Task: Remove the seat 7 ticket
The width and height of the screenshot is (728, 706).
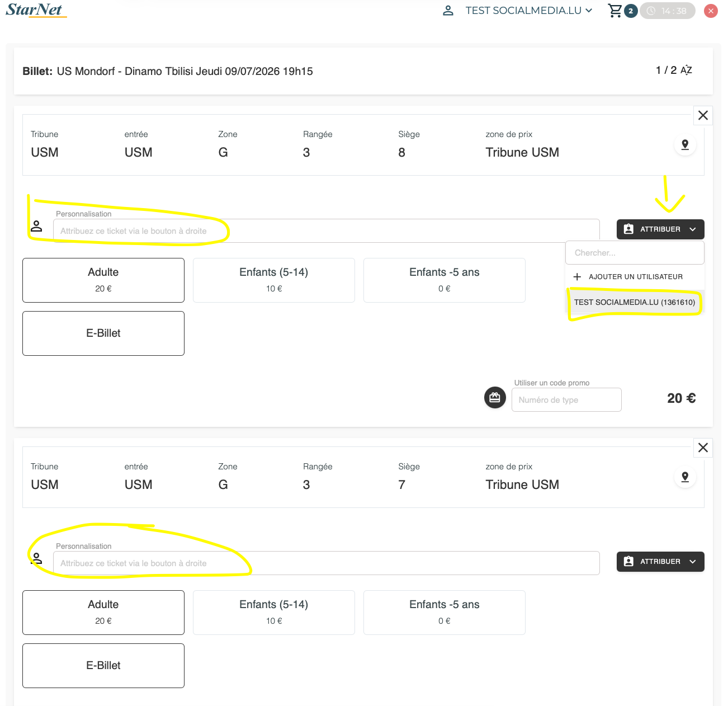Action: click(703, 448)
